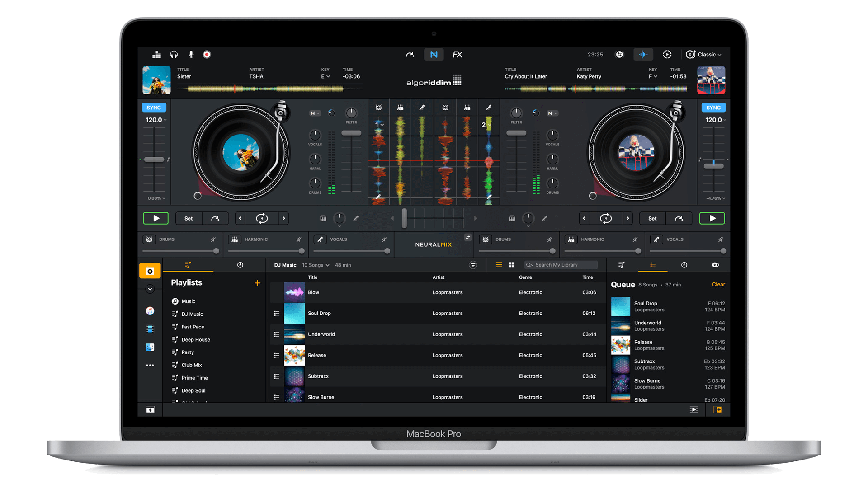Screen dimensions: 868x488
Task: Mute the left deck VOCALS stem
Action: pyautogui.click(x=384, y=239)
